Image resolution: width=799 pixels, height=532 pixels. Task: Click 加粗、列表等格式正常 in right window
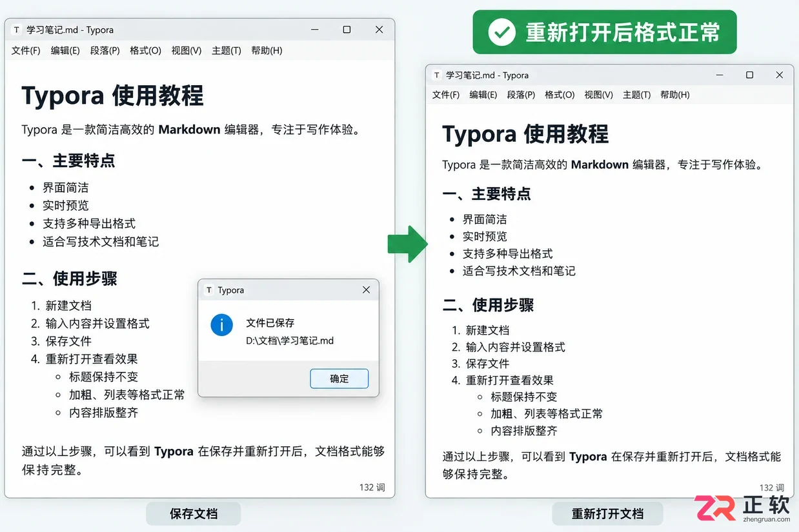coord(547,414)
